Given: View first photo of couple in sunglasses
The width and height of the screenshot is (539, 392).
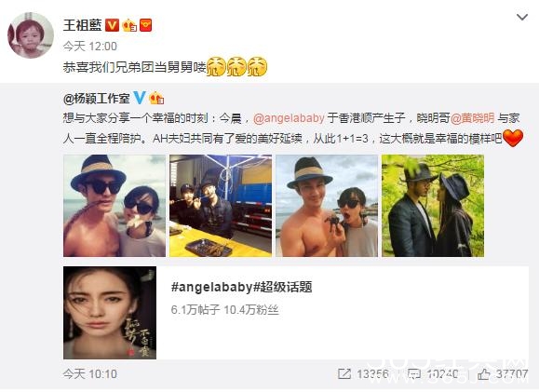Looking at the screenshot, I should pyautogui.click(x=115, y=206).
